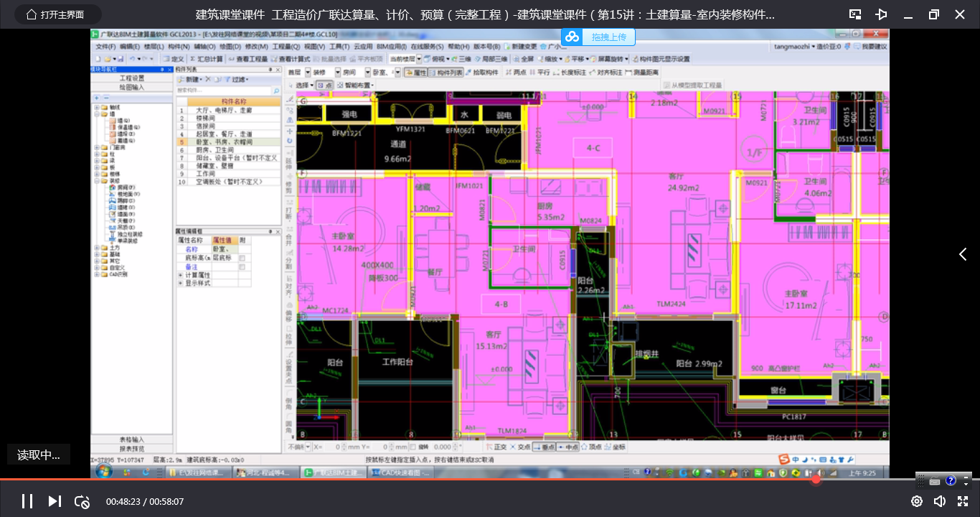Image resolution: width=980 pixels, height=517 pixels.
Task: Click the 长度标注 tool
Action: point(570,73)
